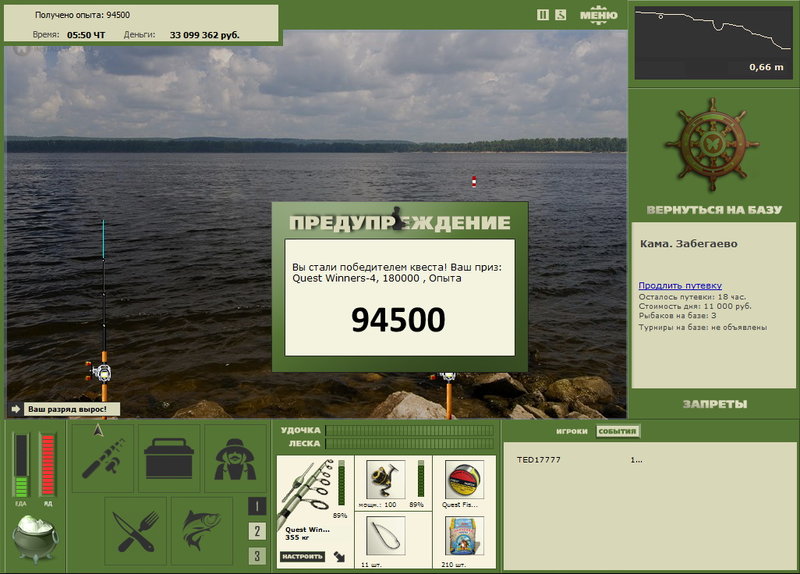Image resolution: width=800 pixels, height=574 pixels.
Task: Click the 94500 value in the dialog
Action: pos(398,320)
